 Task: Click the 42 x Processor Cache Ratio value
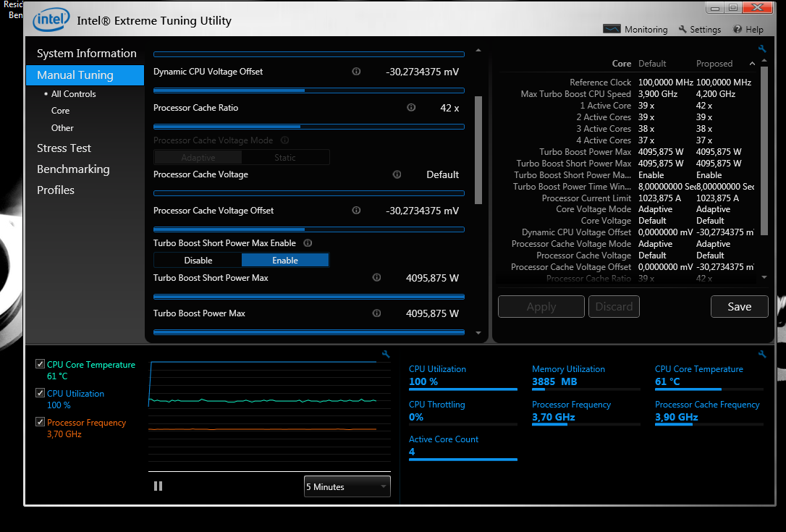449,108
